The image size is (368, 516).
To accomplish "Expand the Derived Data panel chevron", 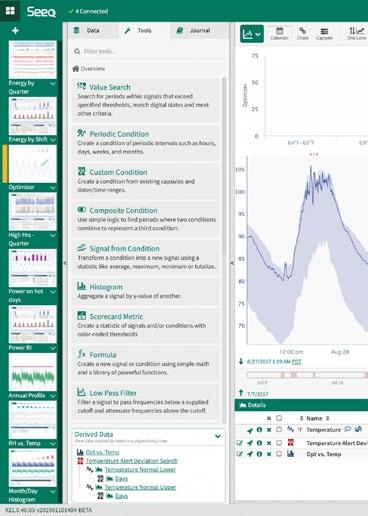I will [x=218, y=436].
